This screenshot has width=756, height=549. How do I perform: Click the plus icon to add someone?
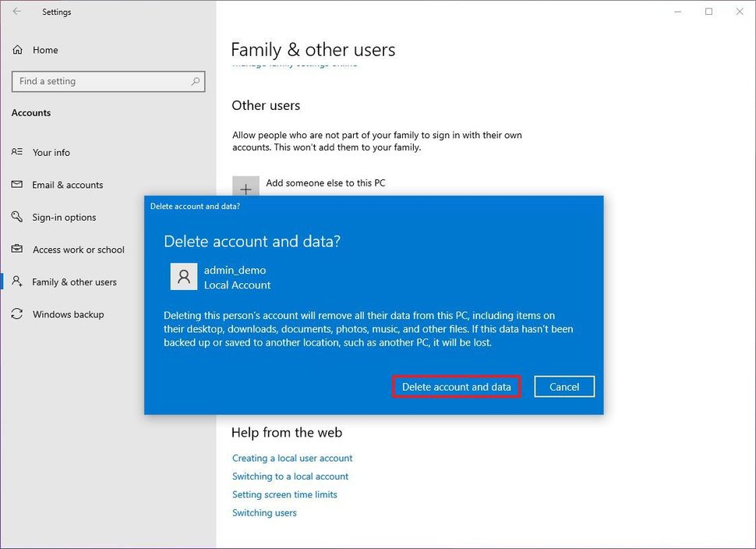246,188
